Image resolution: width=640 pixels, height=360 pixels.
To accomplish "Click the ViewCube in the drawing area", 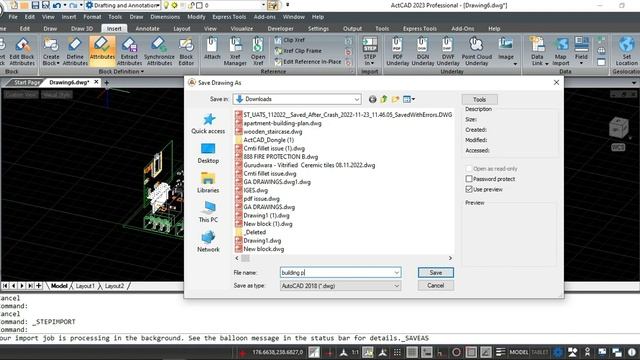I will [x=618, y=128].
